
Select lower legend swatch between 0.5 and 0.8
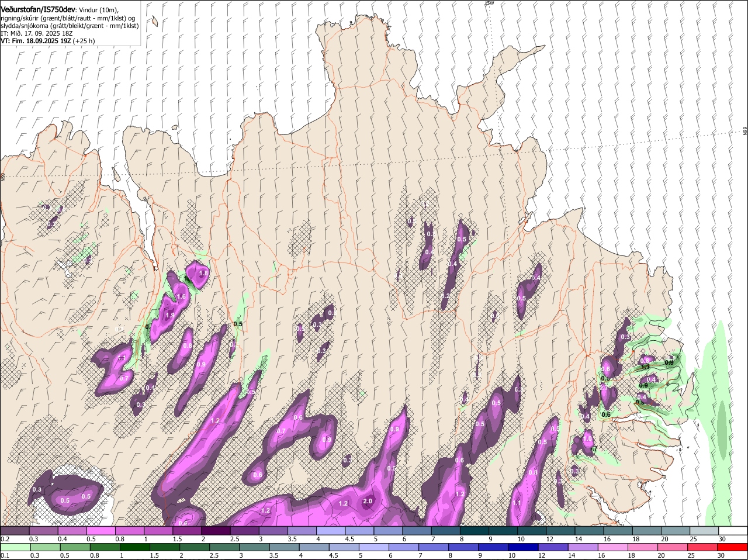[75, 547]
